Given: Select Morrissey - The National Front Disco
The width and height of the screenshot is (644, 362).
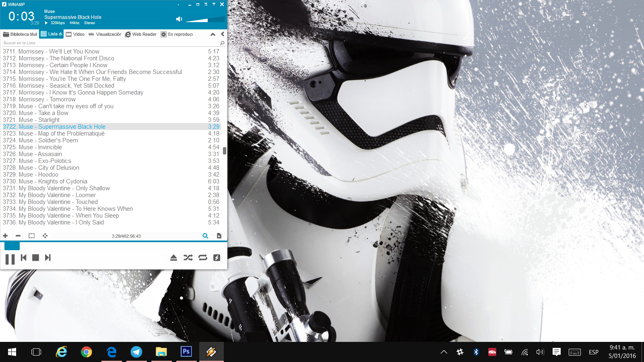Looking at the screenshot, I should (x=111, y=58).
